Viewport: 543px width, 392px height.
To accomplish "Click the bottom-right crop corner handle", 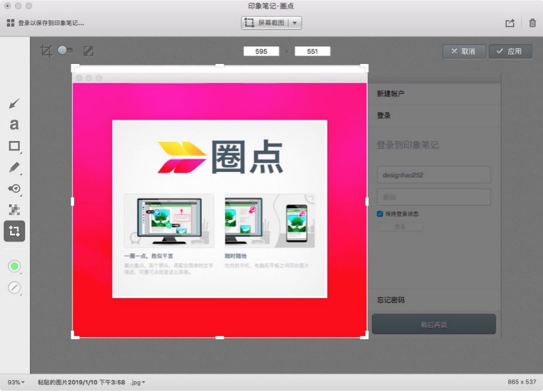I will (x=365, y=335).
